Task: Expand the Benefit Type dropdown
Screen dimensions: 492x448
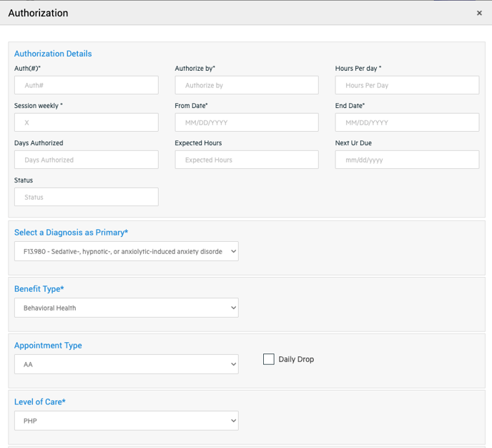Action: (x=126, y=308)
